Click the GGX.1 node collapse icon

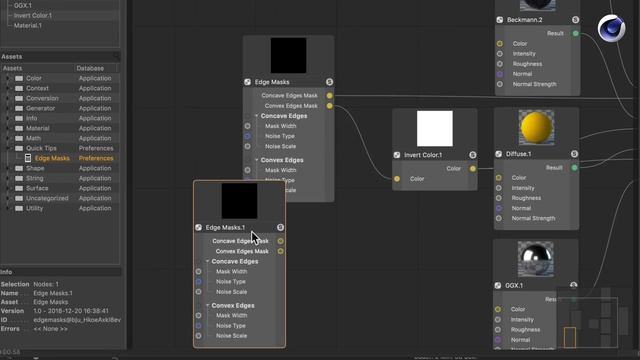point(498,285)
